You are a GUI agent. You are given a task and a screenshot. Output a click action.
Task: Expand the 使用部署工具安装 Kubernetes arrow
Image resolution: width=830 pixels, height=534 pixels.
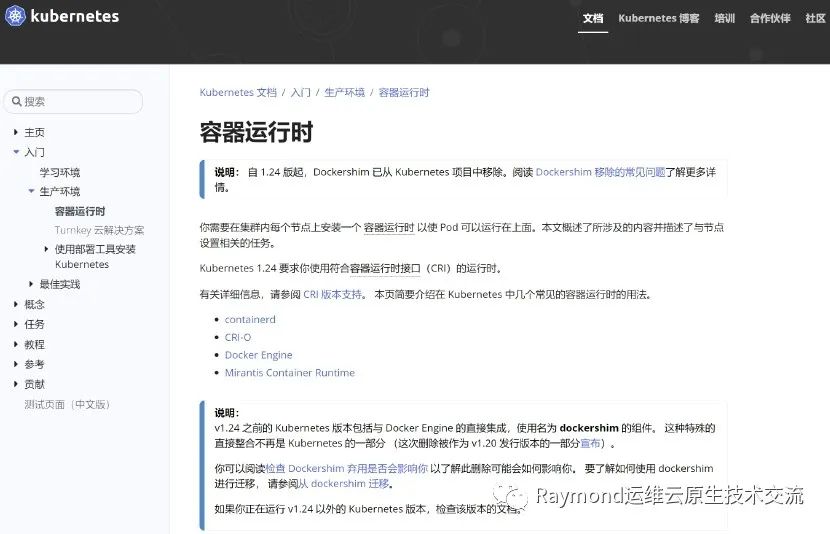tap(46, 249)
